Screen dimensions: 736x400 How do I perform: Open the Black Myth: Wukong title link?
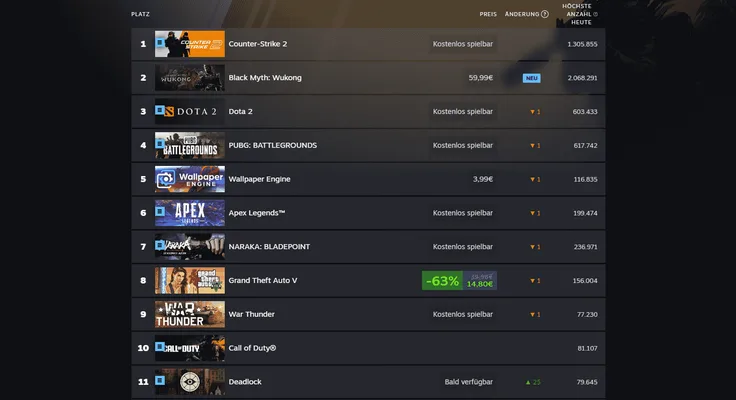coord(265,77)
